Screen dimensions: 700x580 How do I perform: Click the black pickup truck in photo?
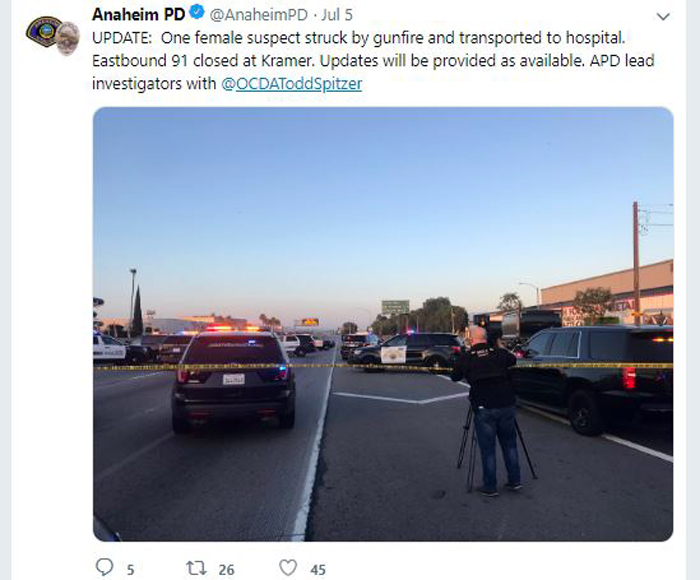(594, 380)
